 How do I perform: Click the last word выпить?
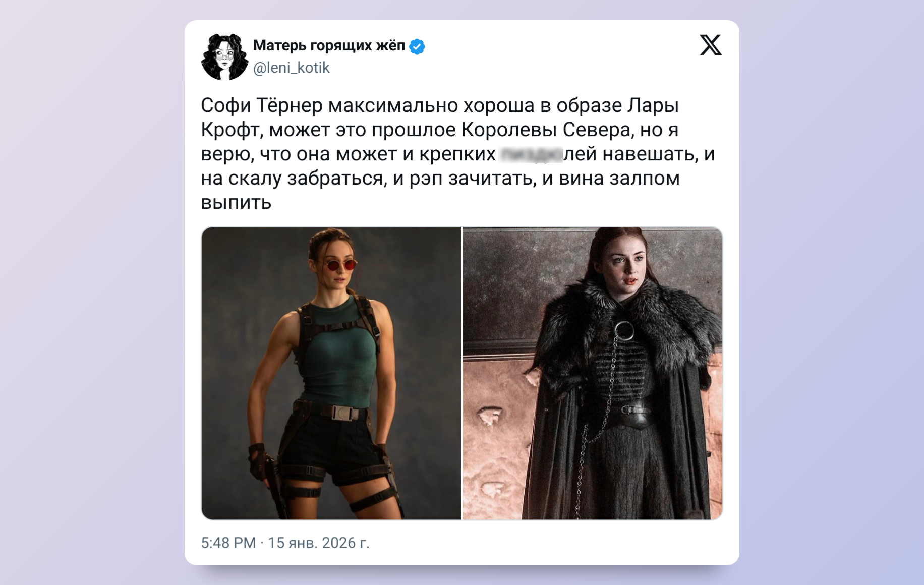point(236,203)
